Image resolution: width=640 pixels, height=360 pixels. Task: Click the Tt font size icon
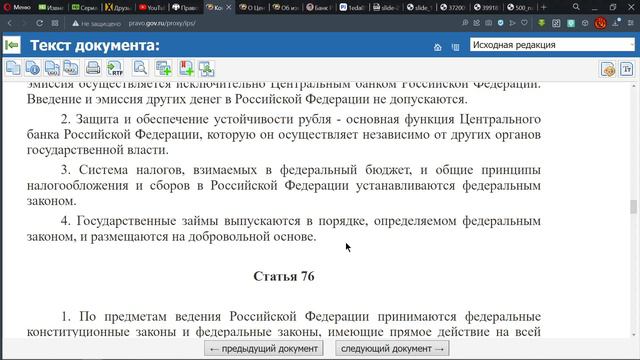[627, 69]
